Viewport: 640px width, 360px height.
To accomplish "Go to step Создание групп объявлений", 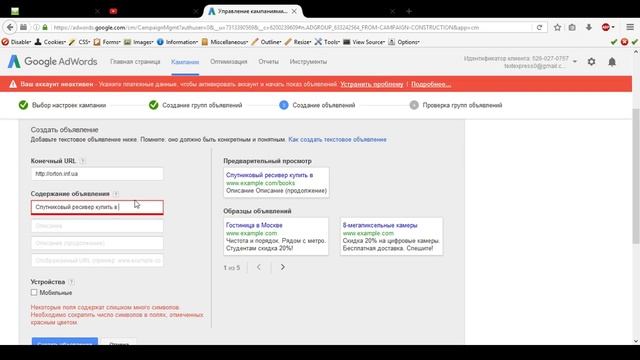I will point(196,105).
